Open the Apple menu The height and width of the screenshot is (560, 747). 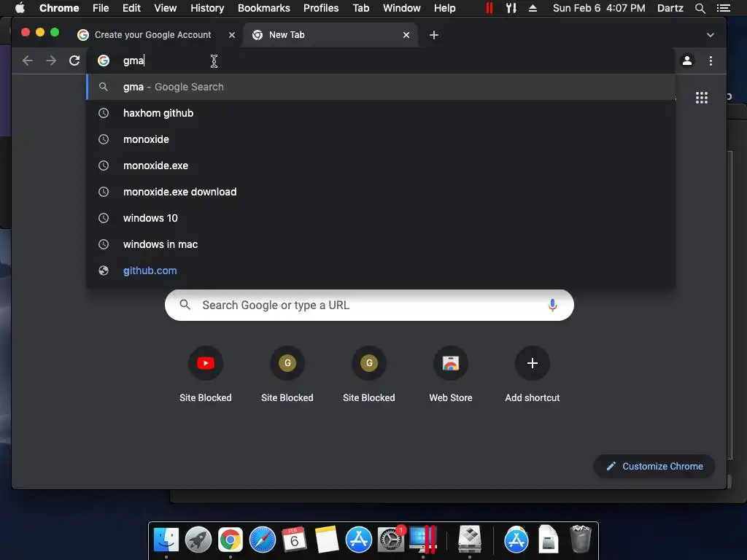(x=20, y=8)
